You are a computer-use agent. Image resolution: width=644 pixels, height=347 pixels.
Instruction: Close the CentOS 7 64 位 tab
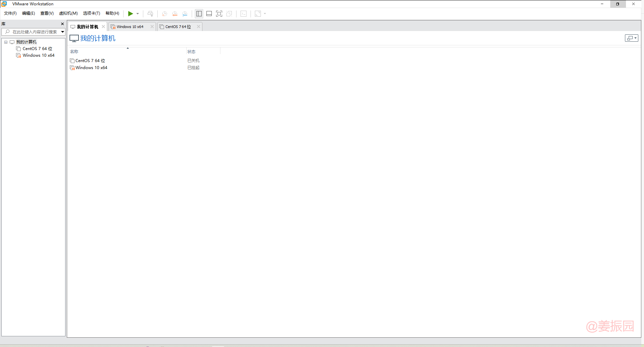pos(198,27)
